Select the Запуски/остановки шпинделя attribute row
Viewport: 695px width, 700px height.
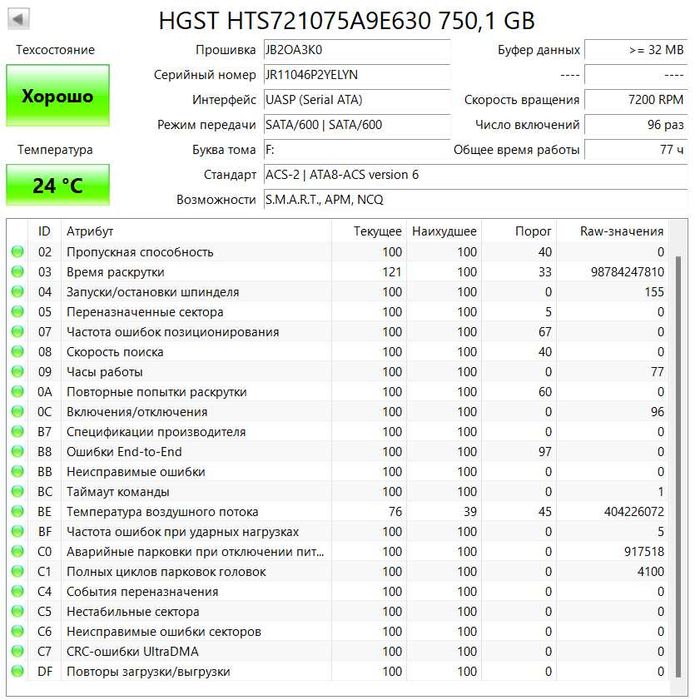point(338,292)
